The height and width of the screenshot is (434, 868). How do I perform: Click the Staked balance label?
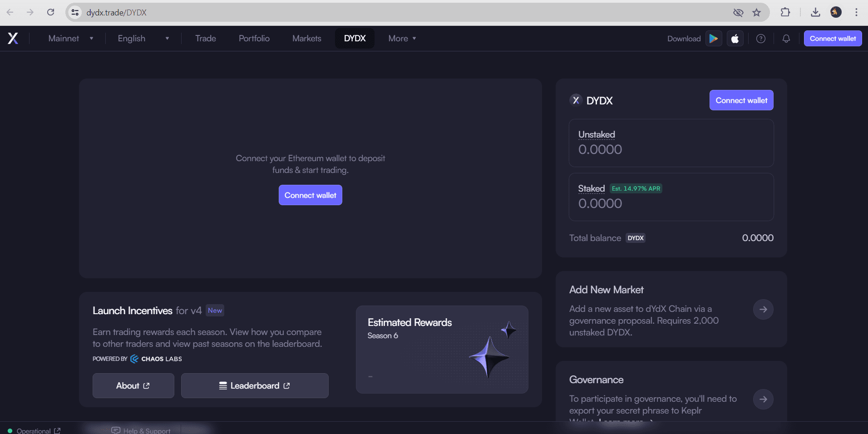pyautogui.click(x=592, y=188)
